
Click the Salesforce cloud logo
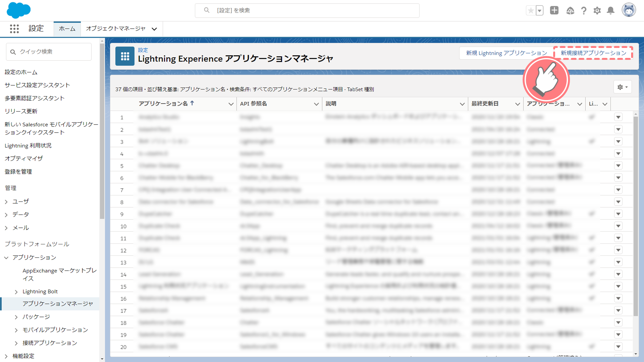coord(19,10)
